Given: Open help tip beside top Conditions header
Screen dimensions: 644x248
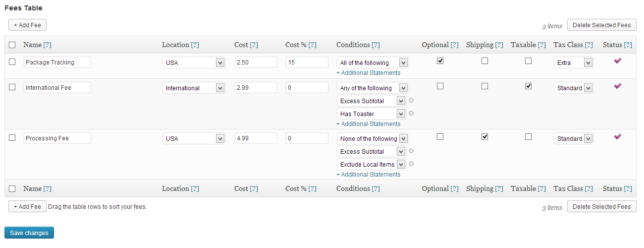Looking at the screenshot, I should [376, 45].
